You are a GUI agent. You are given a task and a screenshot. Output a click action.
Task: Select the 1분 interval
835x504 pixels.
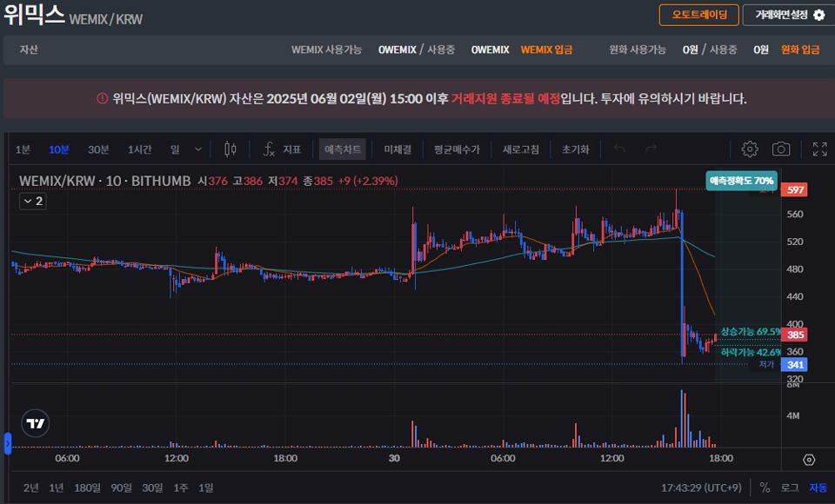point(23,149)
